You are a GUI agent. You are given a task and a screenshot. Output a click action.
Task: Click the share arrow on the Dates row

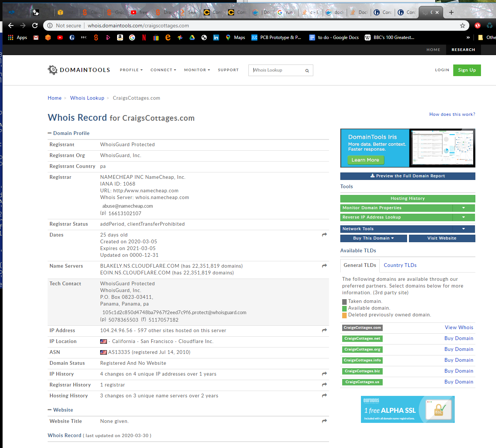325,235
